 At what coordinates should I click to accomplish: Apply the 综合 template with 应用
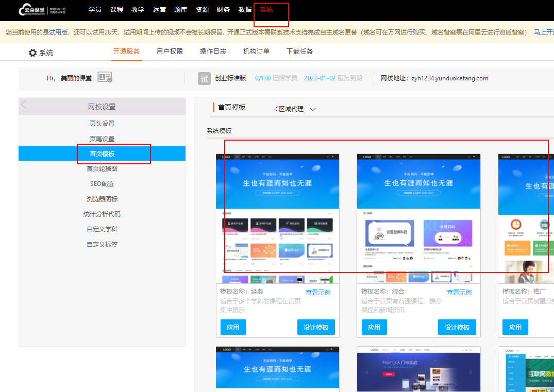pos(374,328)
